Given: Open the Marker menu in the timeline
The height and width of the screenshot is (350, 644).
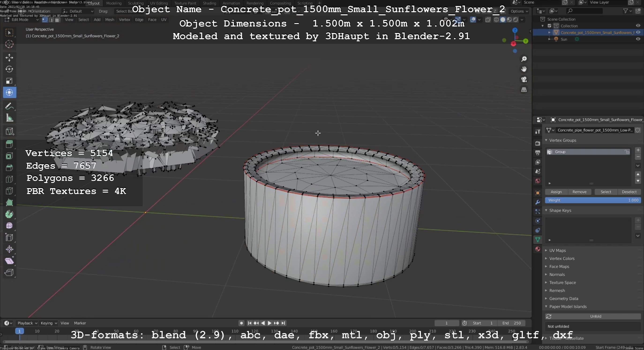Looking at the screenshot, I should [x=80, y=323].
